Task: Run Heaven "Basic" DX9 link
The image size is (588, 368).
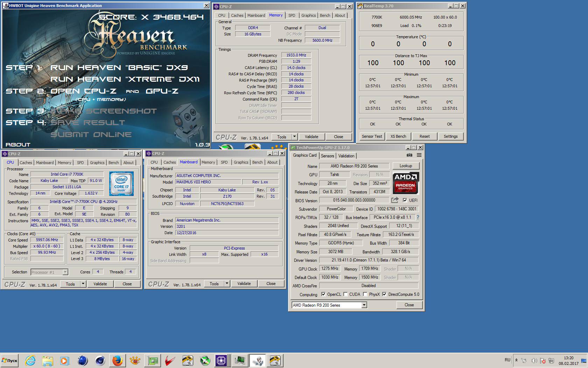Action: pyautogui.click(x=119, y=67)
